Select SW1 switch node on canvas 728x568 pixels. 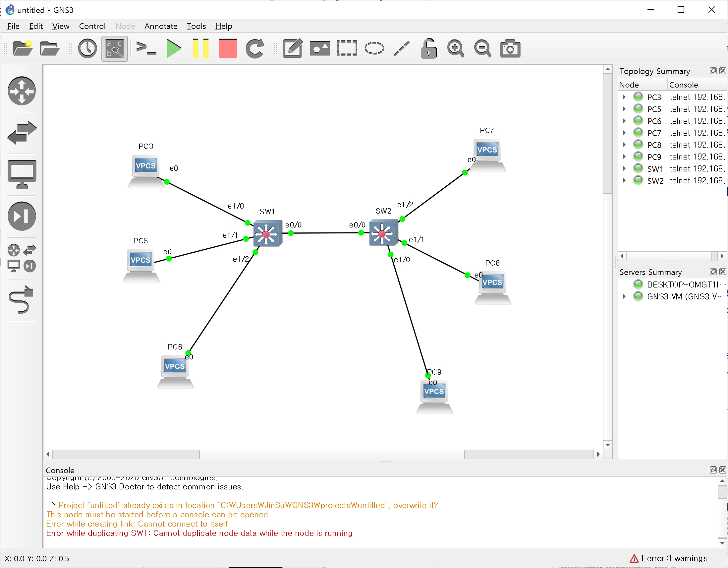pos(267,233)
